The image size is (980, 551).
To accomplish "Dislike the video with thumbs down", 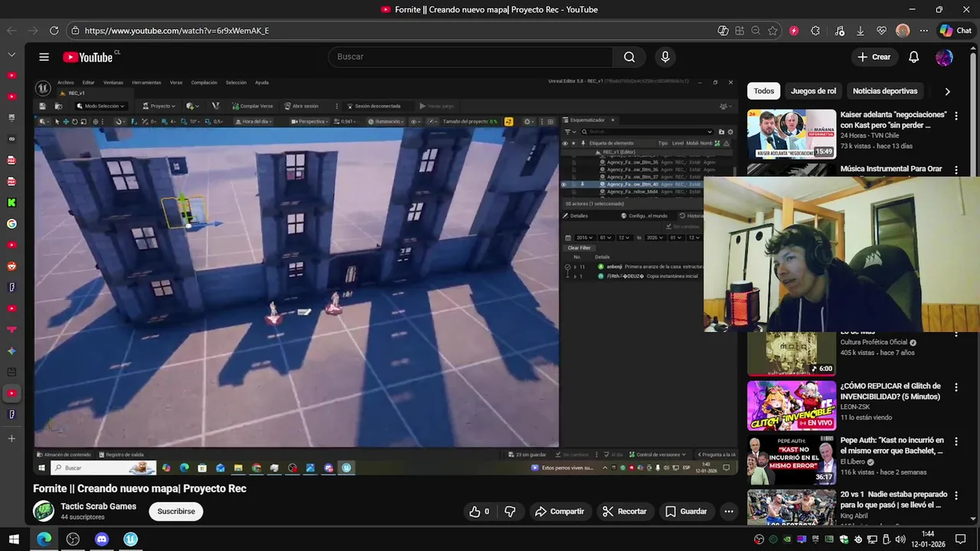I will click(510, 511).
